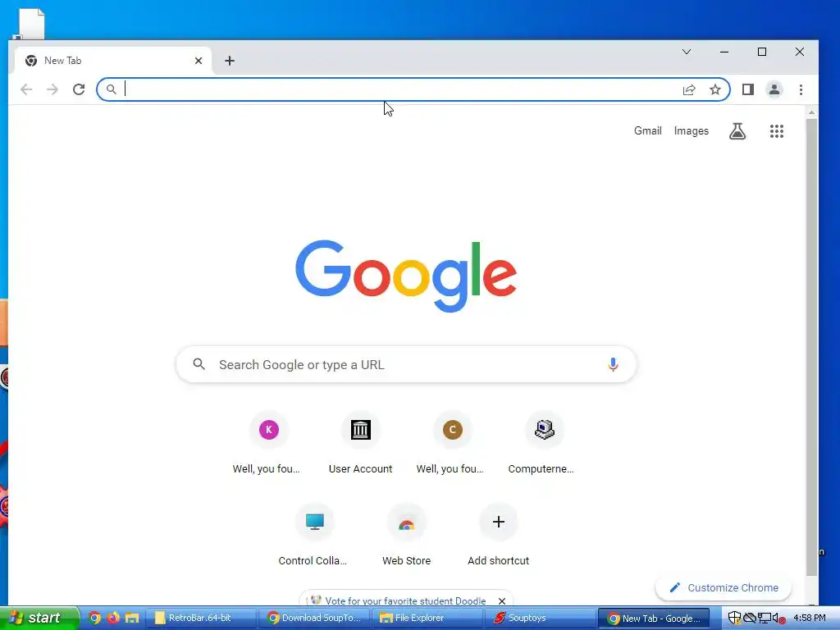Switch to File Explorer taskbar window

[427, 619]
